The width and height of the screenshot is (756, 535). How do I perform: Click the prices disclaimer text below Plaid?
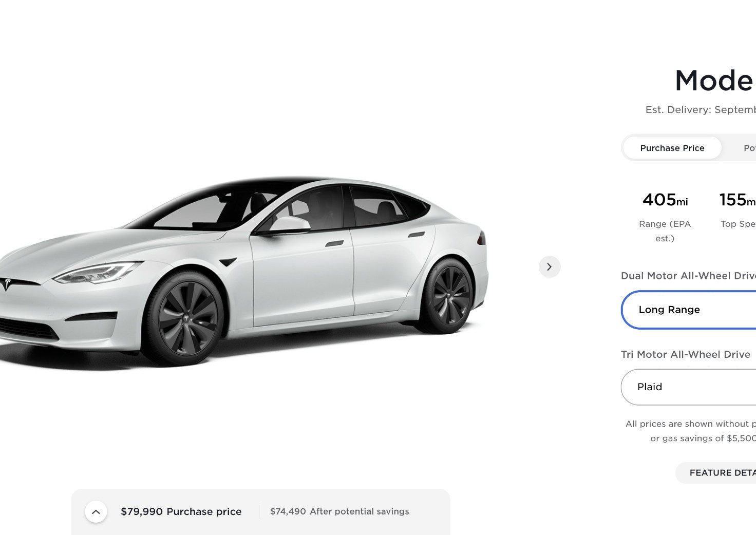click(x=691, y=431)
